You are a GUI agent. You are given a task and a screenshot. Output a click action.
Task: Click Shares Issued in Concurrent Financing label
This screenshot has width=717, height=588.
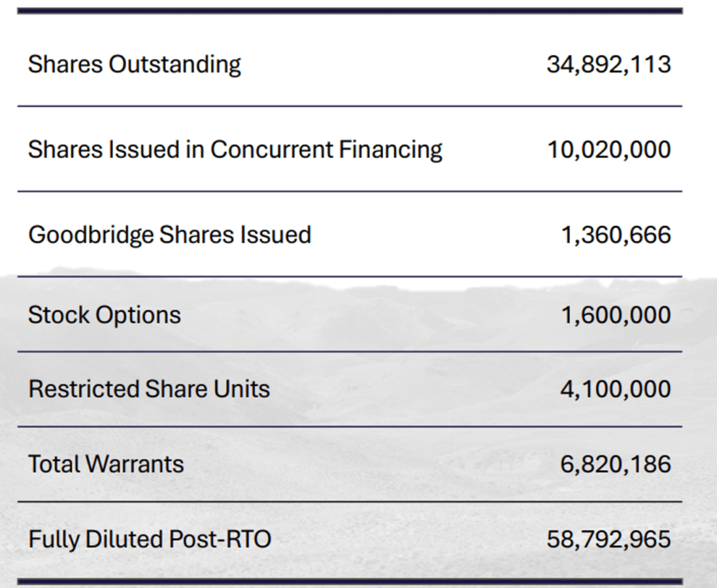tap(235, 150)
